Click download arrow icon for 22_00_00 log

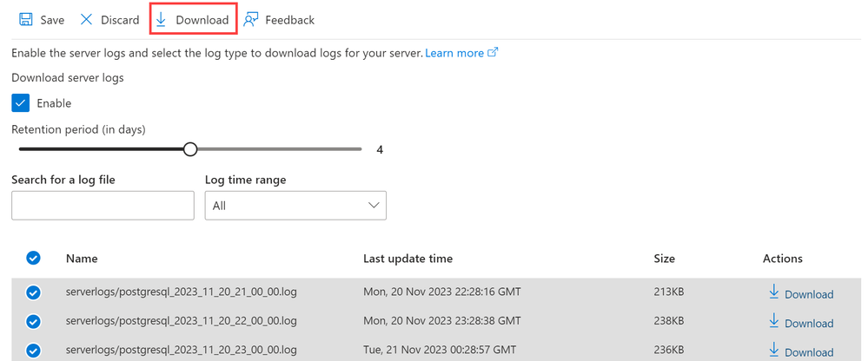(x=774, y=320)
